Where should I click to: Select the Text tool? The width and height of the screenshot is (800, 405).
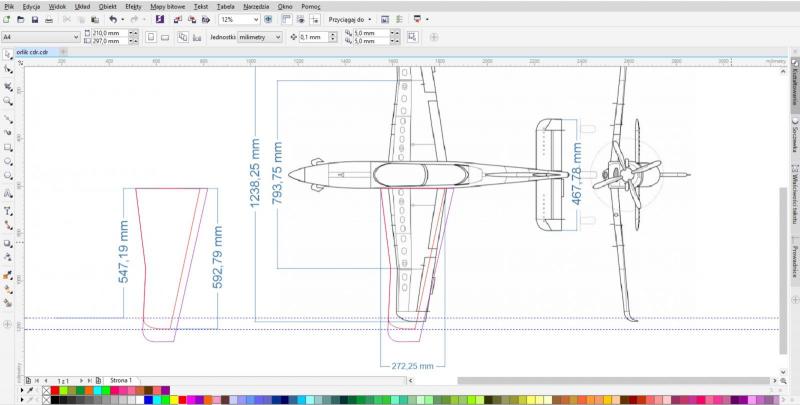8,211
